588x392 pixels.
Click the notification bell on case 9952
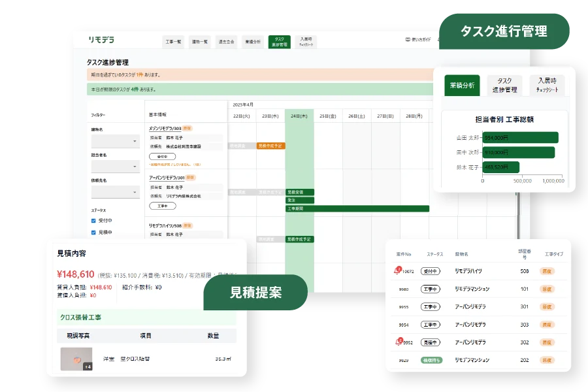399,342
